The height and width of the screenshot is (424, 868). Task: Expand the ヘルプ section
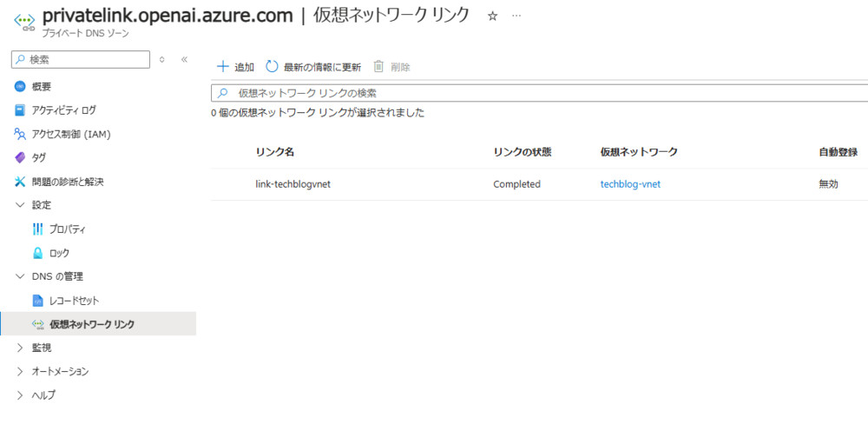(21, 395)
